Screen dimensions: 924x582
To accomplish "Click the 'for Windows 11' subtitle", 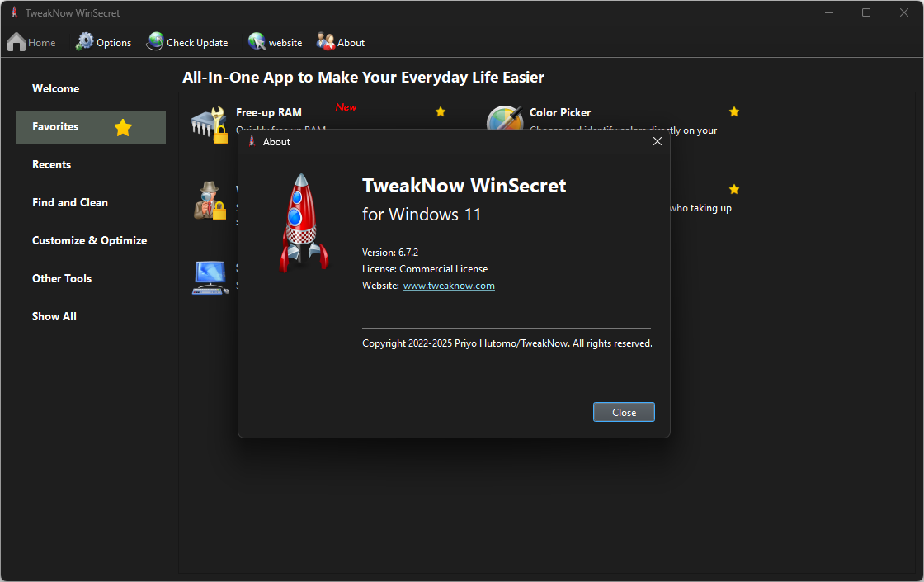I will [x=422, y=215].
